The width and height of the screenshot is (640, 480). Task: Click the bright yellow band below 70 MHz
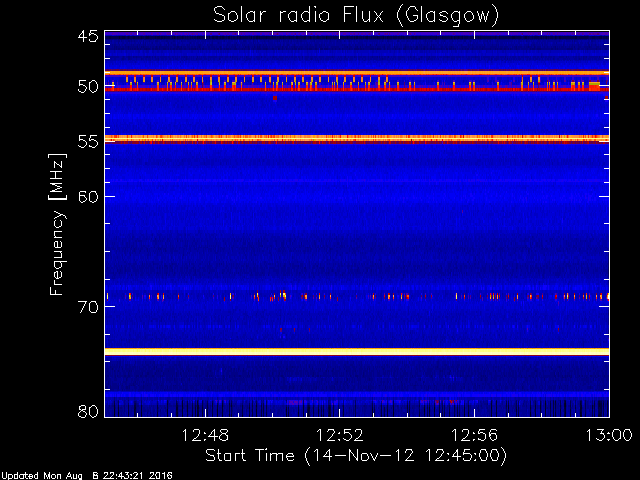click(x=357, y=351)
